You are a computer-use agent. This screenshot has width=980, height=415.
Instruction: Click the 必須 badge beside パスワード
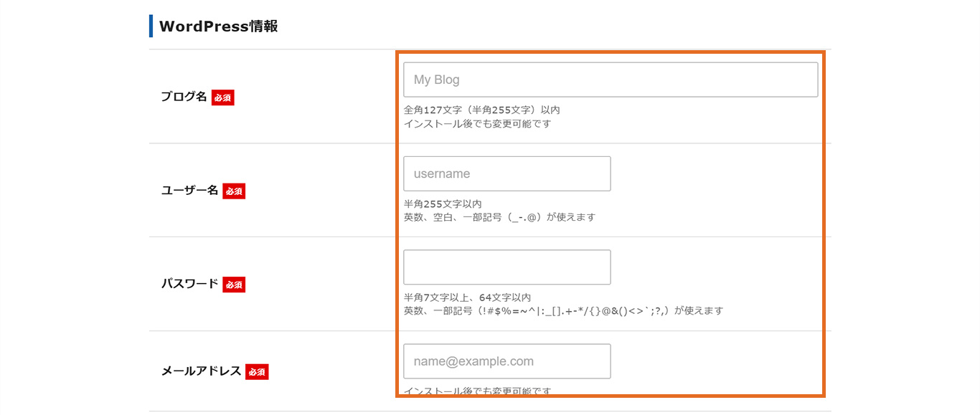pyautogui.click(x=234, y=285)
